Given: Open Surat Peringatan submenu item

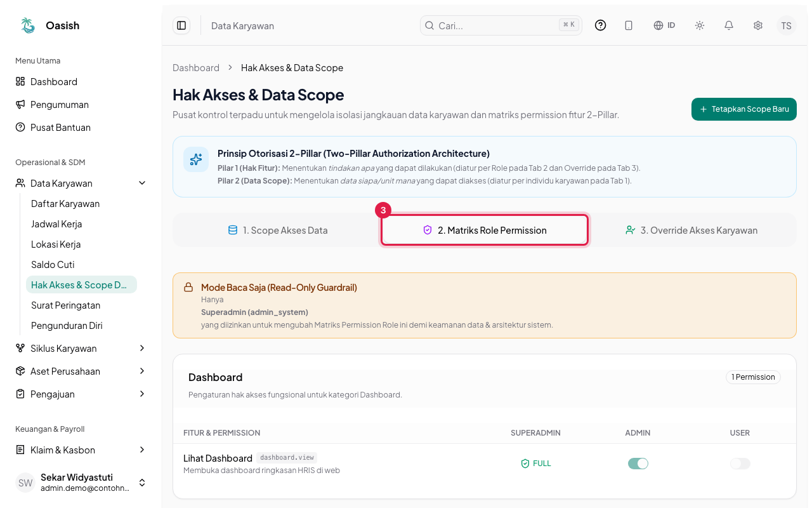Looking at the screenshot, I should coord(81,305).
